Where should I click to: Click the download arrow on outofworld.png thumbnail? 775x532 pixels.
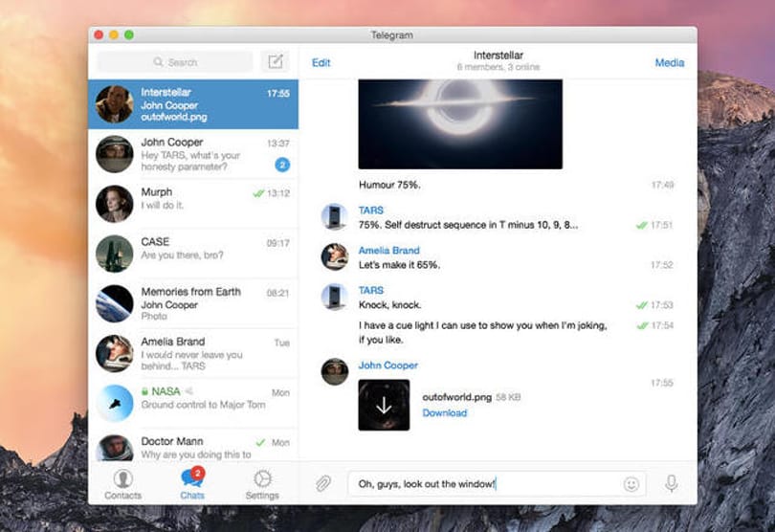(384, 405)
